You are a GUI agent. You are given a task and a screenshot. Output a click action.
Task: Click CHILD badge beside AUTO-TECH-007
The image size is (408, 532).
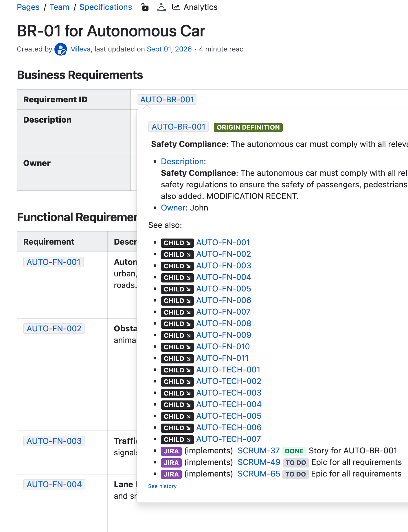tap(177, 439)
